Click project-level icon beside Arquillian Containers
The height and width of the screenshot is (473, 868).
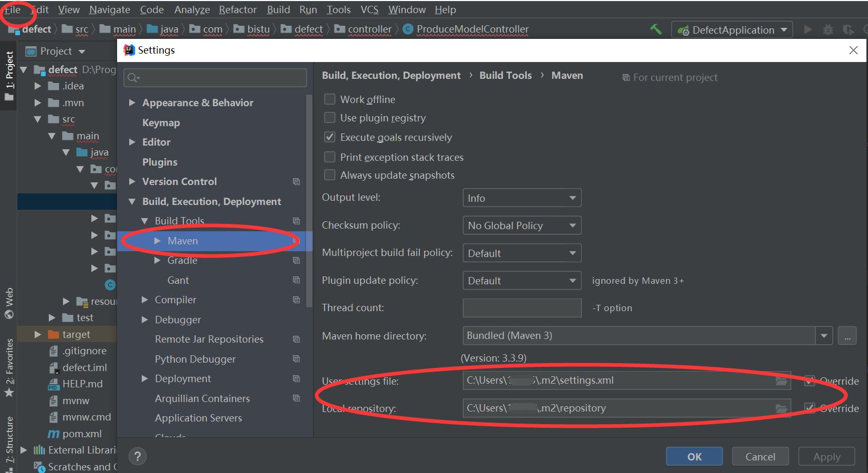[296, 398]
